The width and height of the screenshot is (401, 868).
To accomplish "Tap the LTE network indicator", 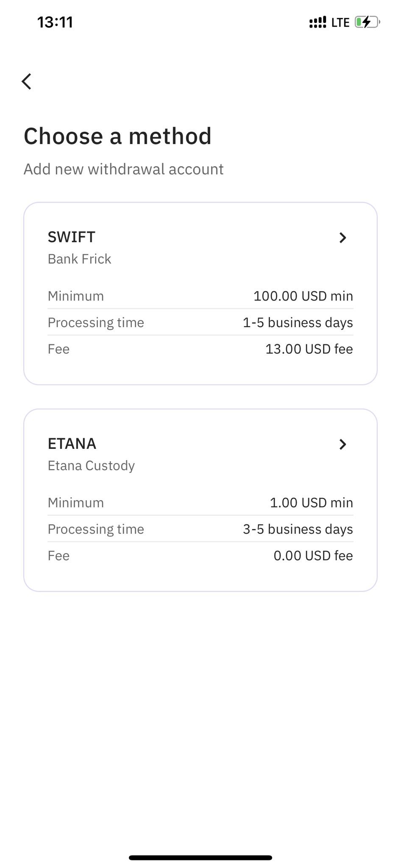I will [x=340, y=22].
